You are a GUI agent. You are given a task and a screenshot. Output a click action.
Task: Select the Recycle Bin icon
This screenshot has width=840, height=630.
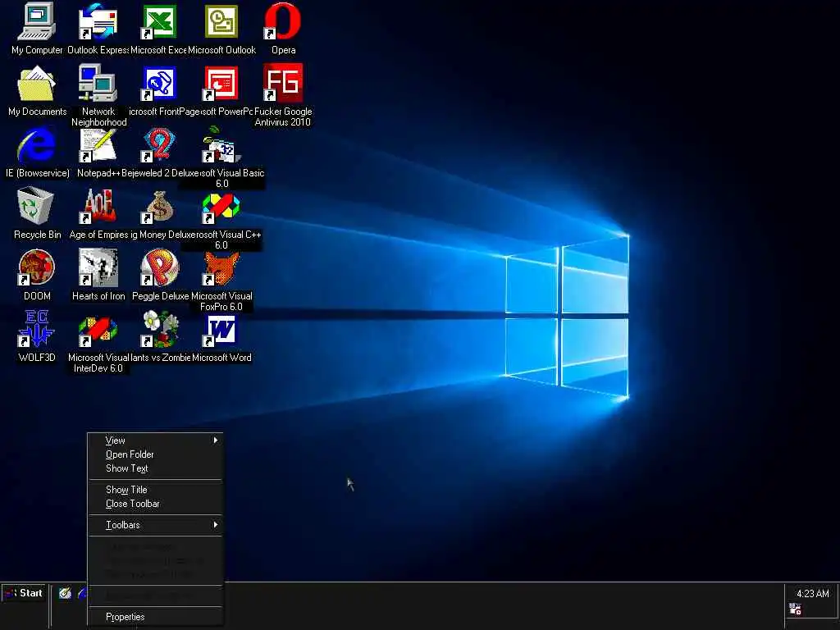point(36,206)
